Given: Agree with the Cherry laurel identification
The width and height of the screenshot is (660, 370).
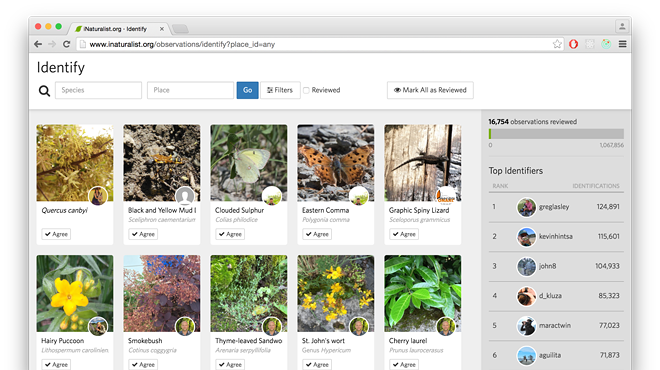Looking at the screenshot, I should point(404,365).
